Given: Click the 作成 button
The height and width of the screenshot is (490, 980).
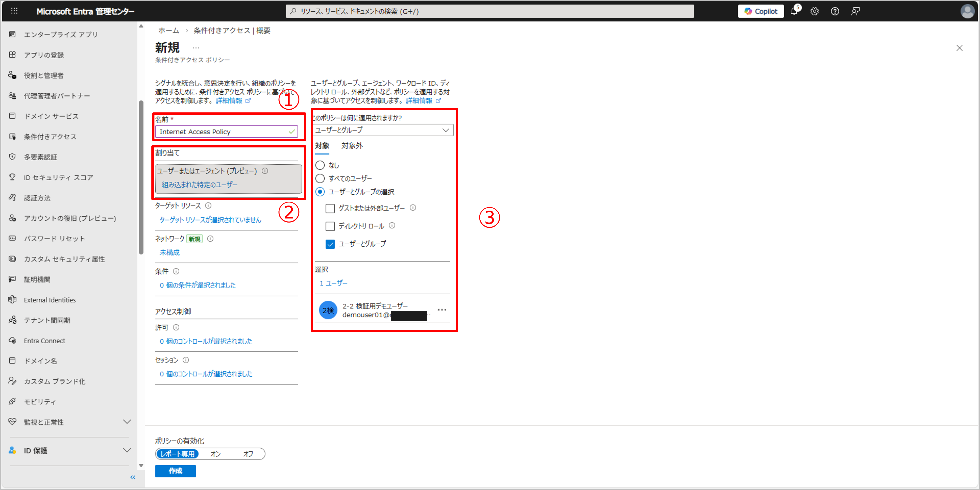Looking at the screenshot, I should [175, 471].
